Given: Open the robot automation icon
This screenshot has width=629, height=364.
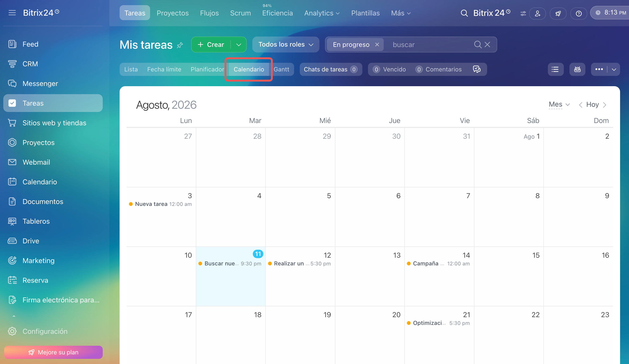Looking at the screenshot, I should [577, 69].
